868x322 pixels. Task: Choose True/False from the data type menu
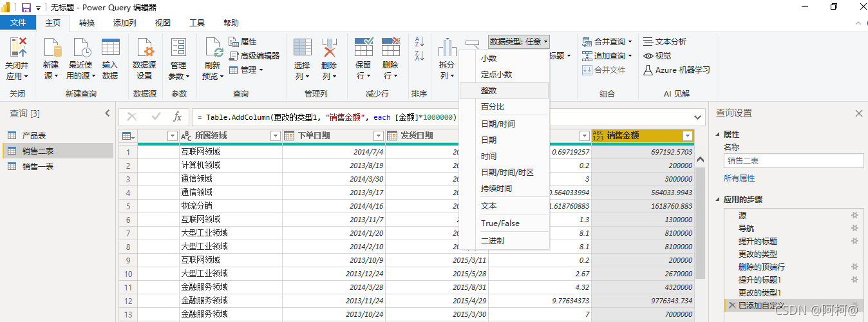point(504,223)
